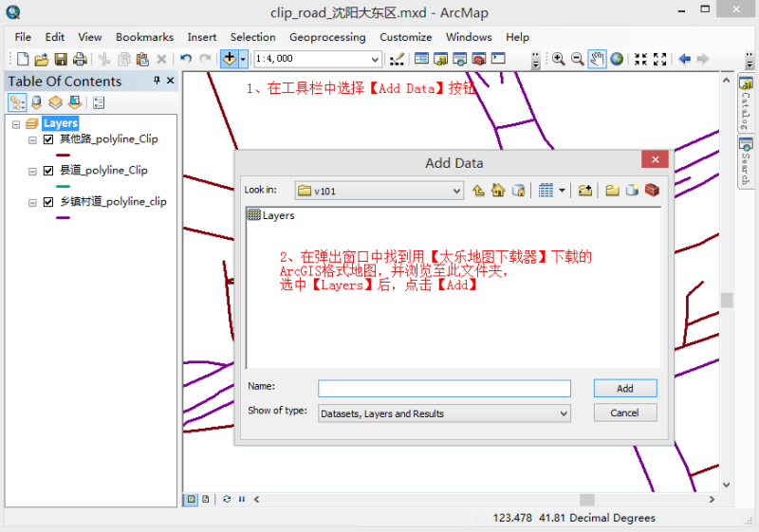Collapse 其他路_polyline_Clip layer legend
The image size is (759, 532).
(32, 140)
